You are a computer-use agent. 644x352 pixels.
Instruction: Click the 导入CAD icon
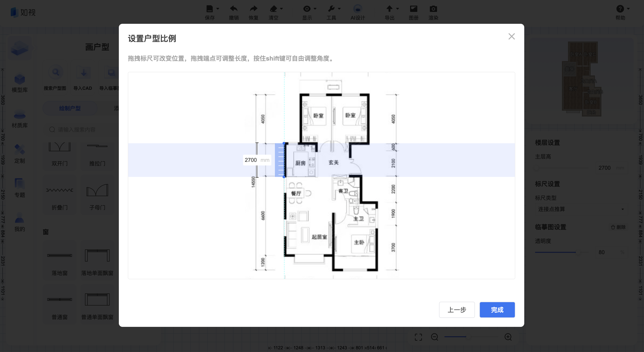(83, 73)
